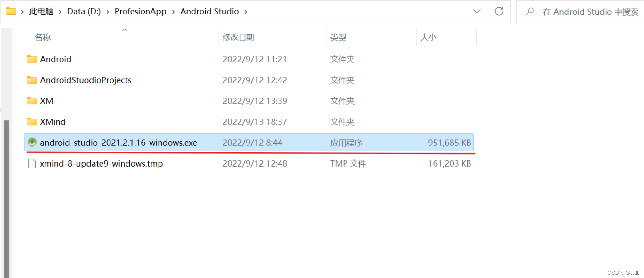Sort by 名称 column header

coord(43,37)
